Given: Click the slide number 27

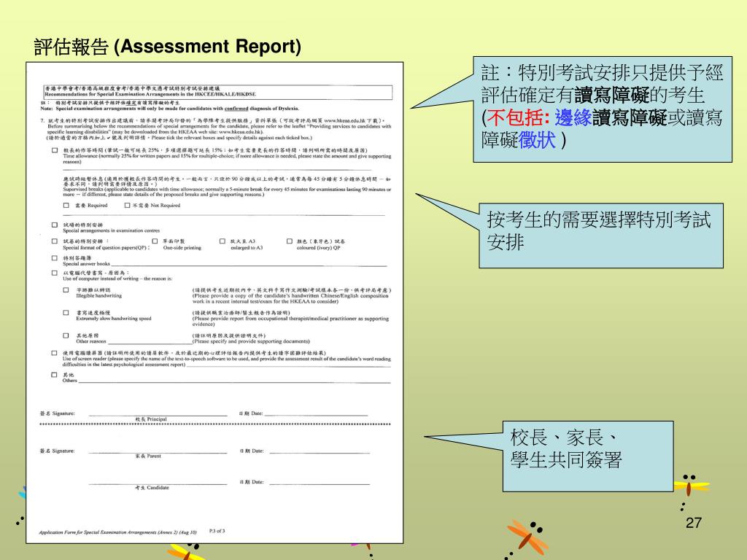Looking at the screenshot, I should click(x=694, y=523).
